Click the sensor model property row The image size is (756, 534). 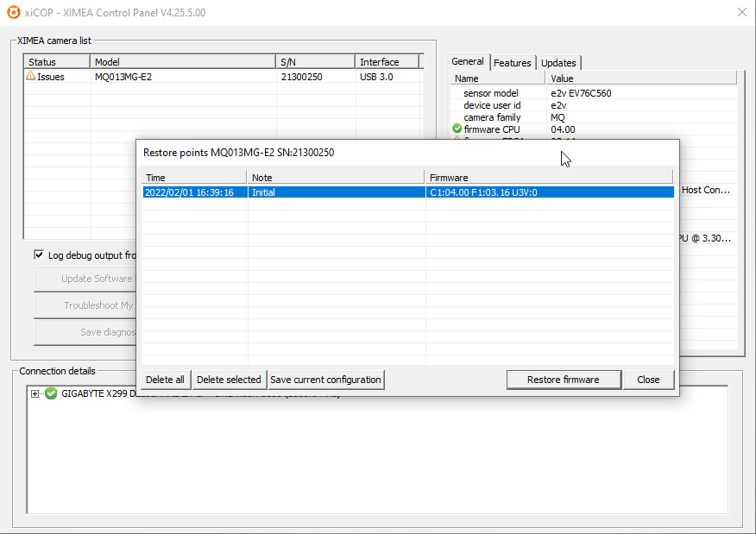pos(594,93)
